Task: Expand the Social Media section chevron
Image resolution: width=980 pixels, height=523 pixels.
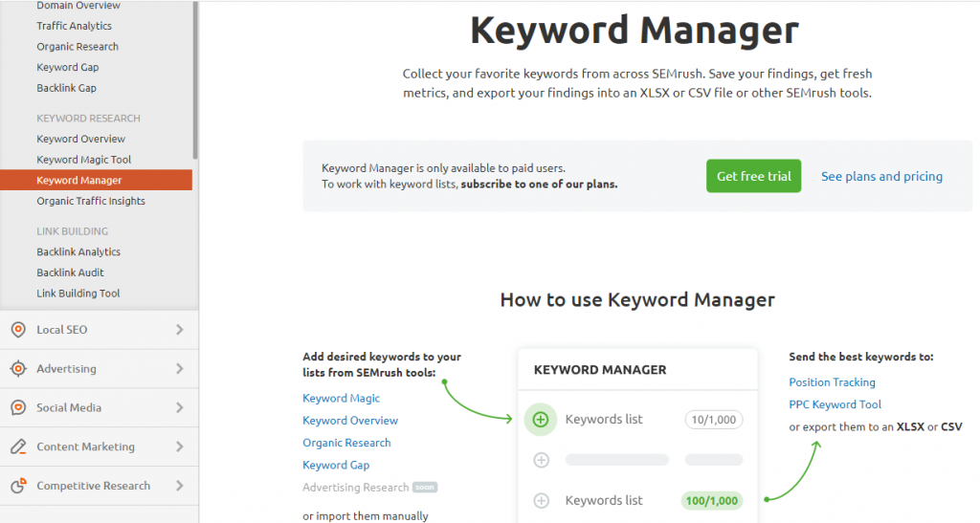Action: pyautogui.click(x=179, y=407)
